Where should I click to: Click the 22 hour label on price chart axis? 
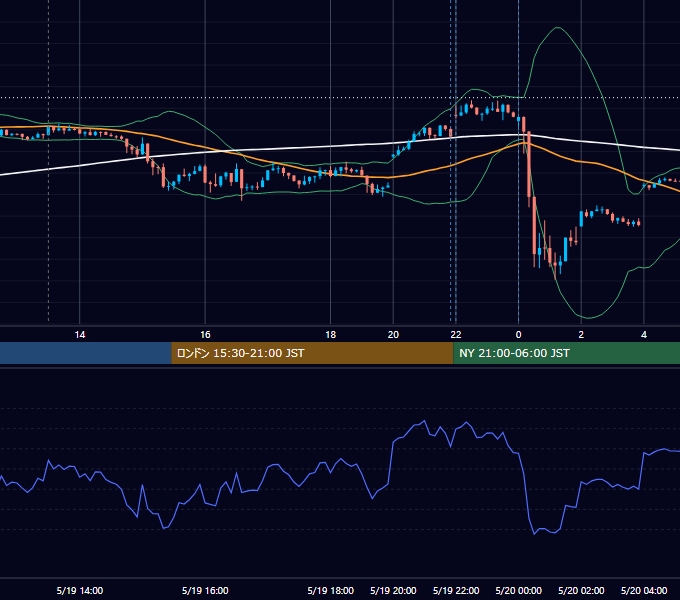tap(456, 335)
